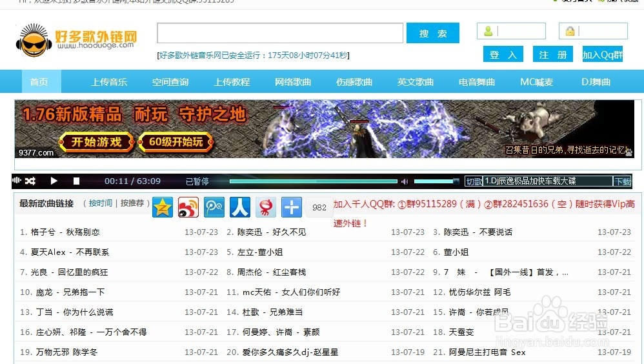Viewport: 644px width, 364px height.
Task: Play the paused track
Action: pos(54,181)
